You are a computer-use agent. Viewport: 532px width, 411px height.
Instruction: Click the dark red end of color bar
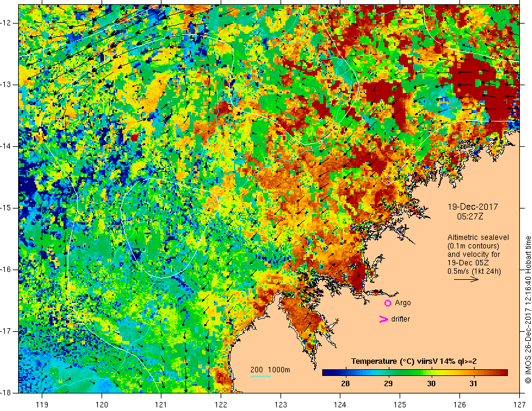[x=504, y=373]
